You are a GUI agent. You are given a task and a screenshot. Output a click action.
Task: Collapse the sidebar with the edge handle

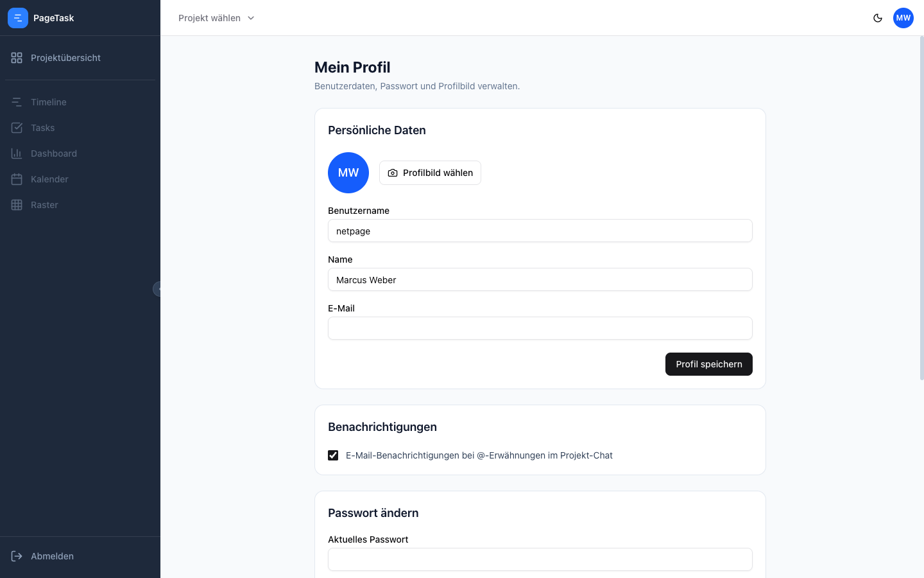point(157,289)
